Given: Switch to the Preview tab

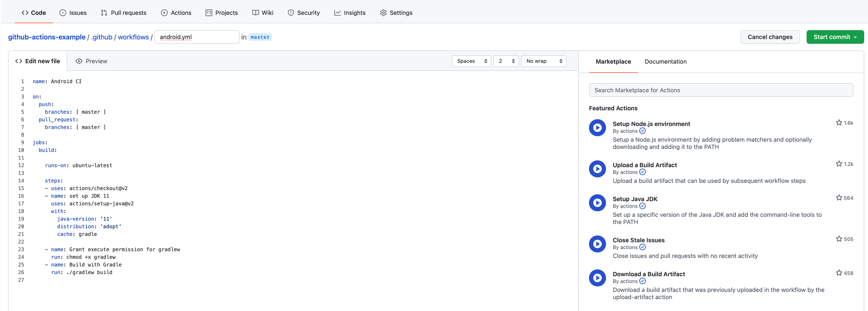Looking at the screenshot, I should pyautogui.click(x=91, y=61).
